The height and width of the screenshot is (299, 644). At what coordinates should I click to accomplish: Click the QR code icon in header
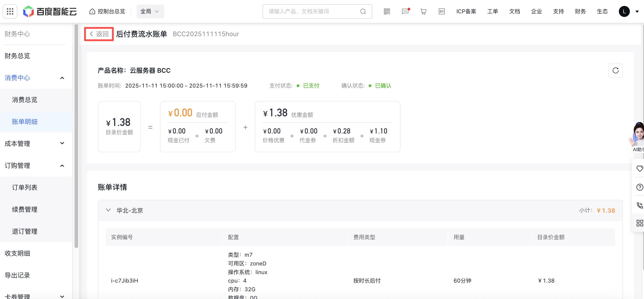click(387, 11)
